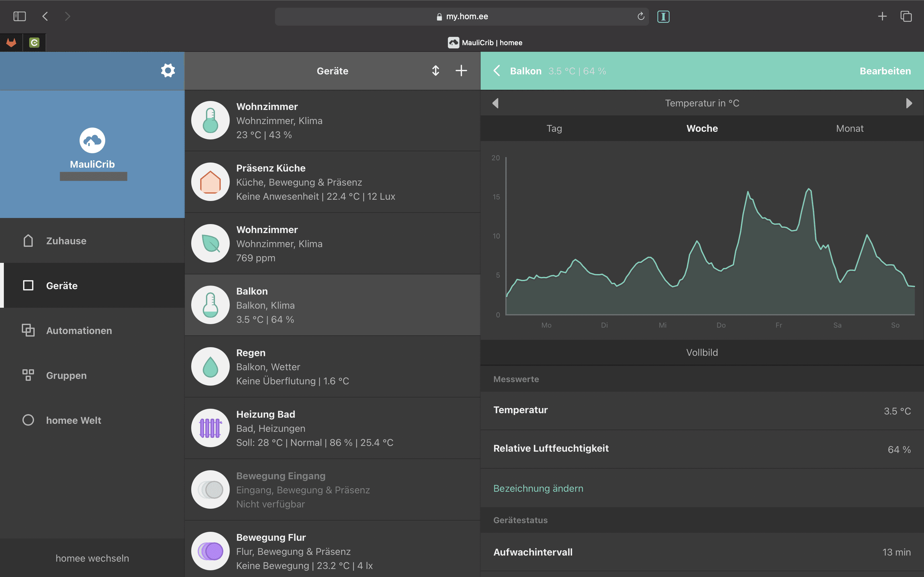Select the Automationen icon in the sidebar
Screen dimensions: 924x577
tap(28, 330)
